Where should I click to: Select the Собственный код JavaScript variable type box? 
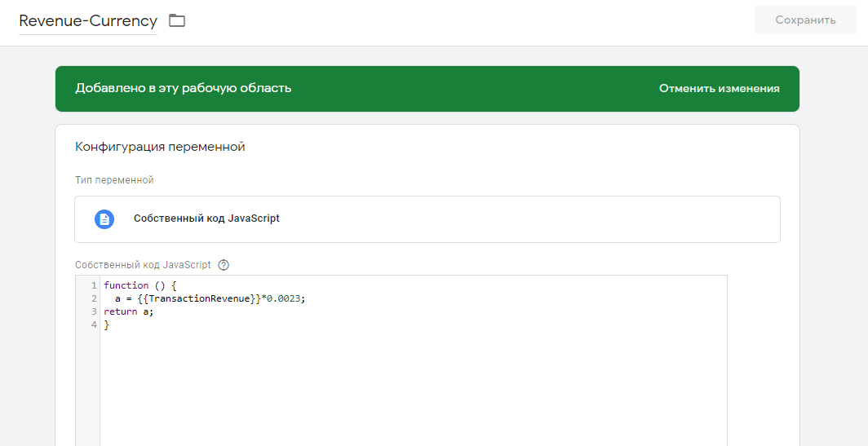coord(427,219)
